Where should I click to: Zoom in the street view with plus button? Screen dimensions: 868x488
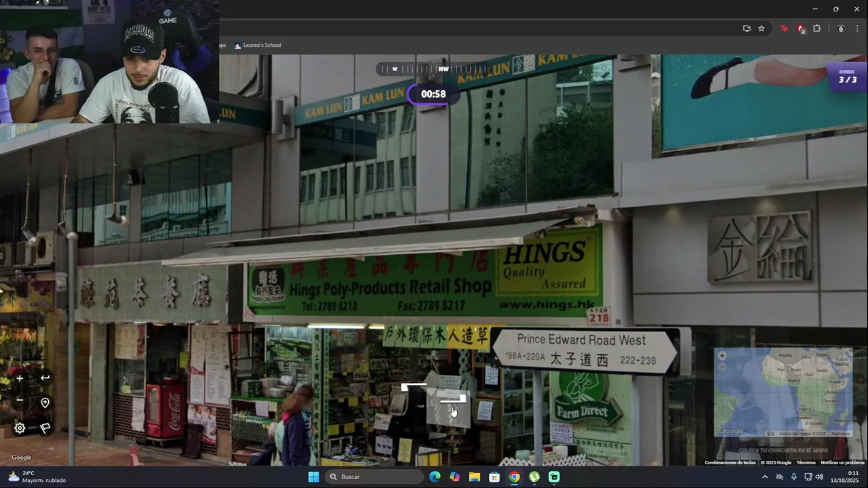click(x=20, y=378)
